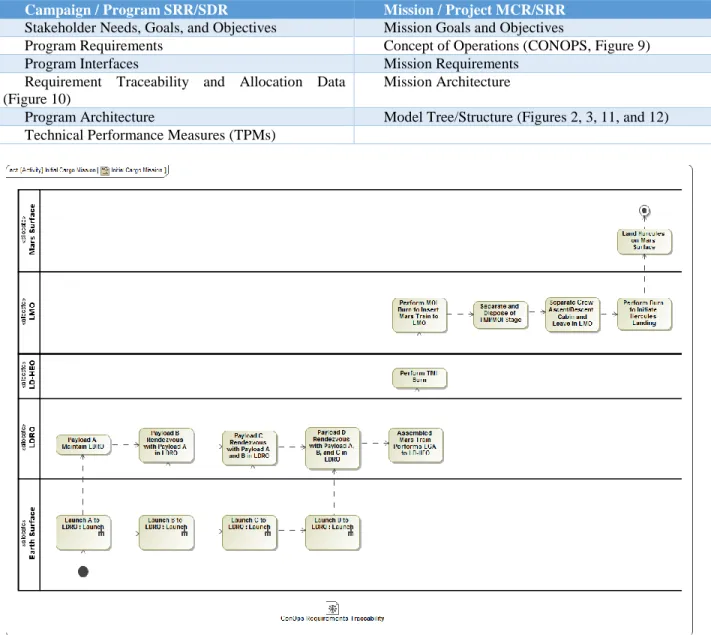
Task: Select 'Separate Crew Ascent/Descent Cabin' node
Action: [x=572, y=314]
